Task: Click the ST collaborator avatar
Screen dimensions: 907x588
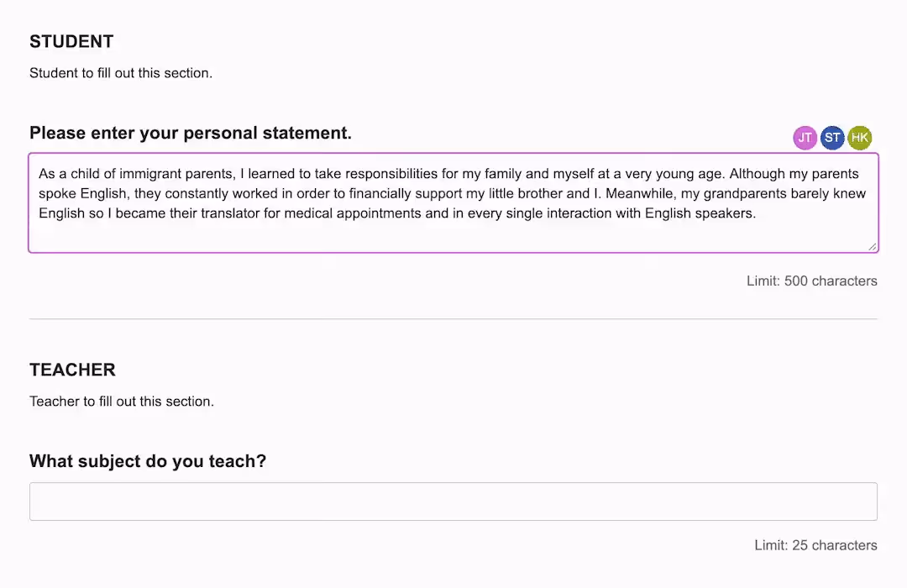Action: point(832,138)
